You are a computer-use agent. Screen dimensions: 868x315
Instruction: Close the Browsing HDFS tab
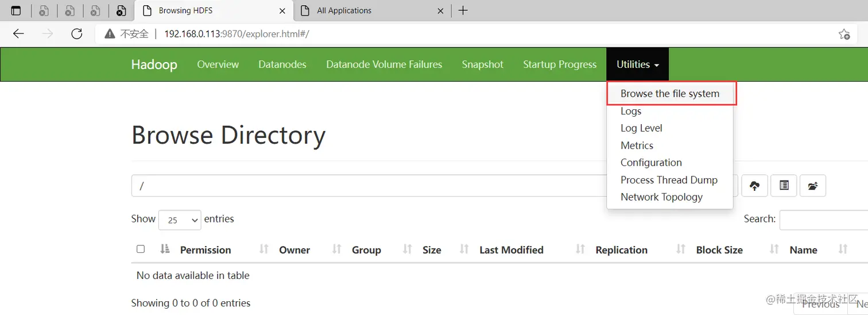(x=282, y=10)
